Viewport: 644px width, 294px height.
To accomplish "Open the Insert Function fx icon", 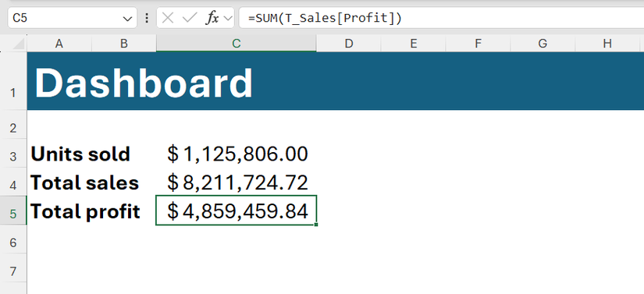I will pos(212,19).
